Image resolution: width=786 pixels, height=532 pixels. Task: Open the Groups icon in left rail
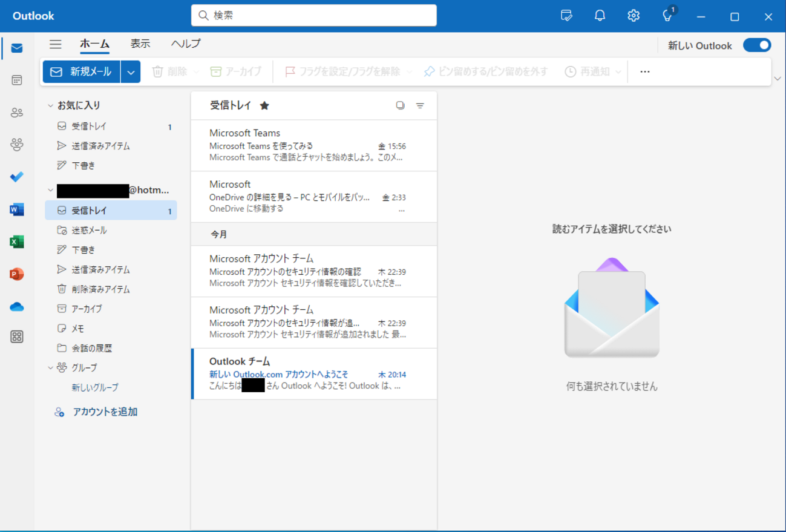click(17, 145)
